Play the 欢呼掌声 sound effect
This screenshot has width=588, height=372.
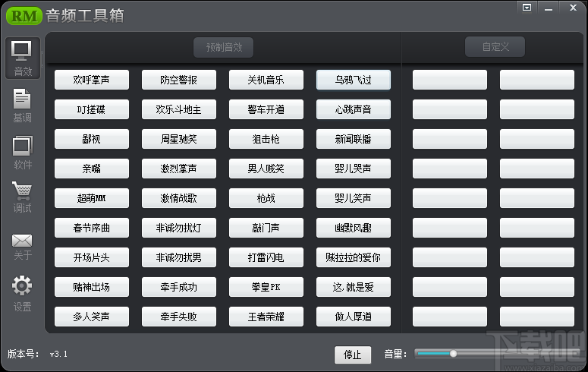[x=92, y=80]
